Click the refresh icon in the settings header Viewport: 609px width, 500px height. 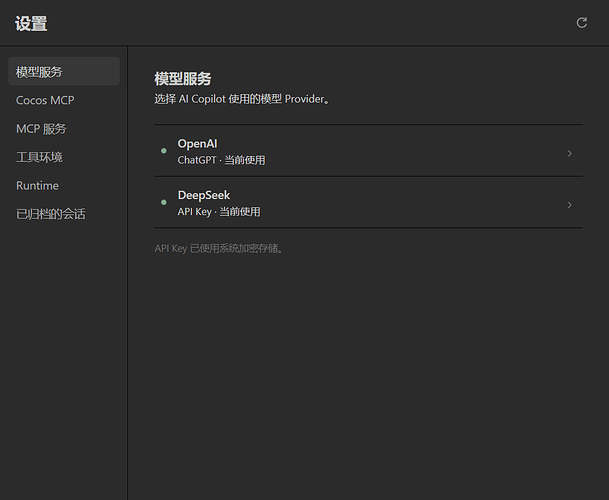point(581,23)
